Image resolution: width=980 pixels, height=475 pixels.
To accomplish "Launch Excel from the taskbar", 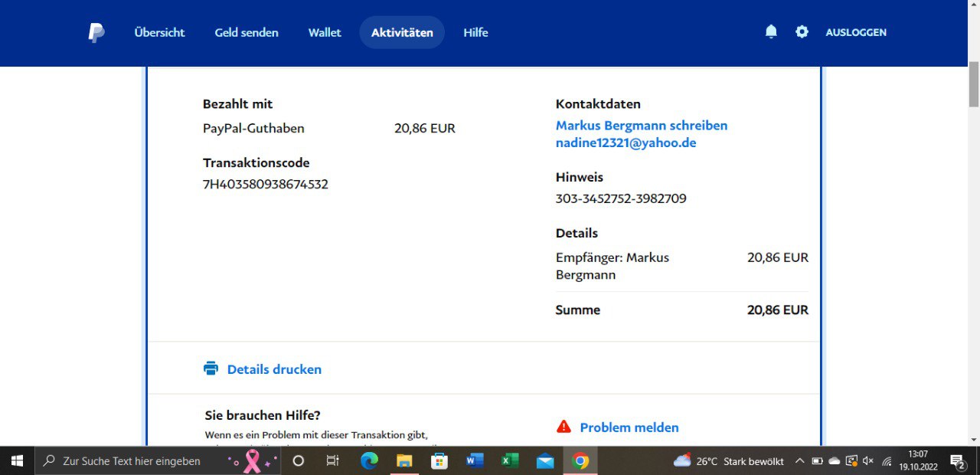I will (510, 460).
